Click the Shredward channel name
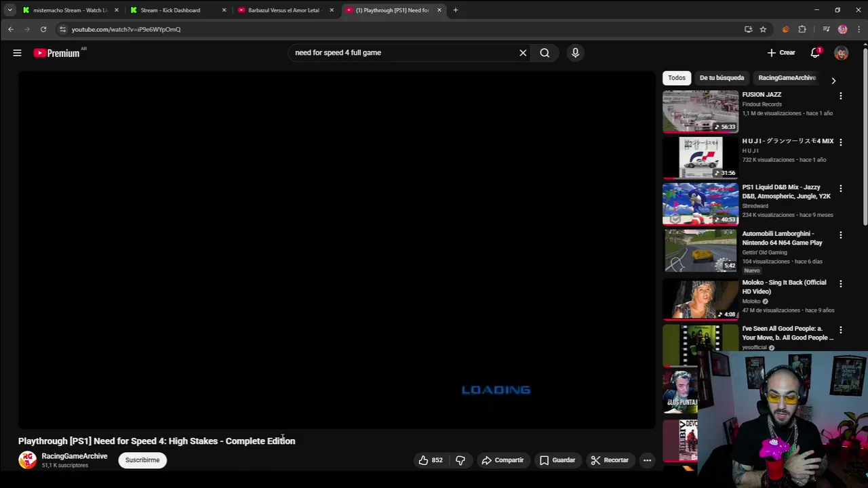 755,206
